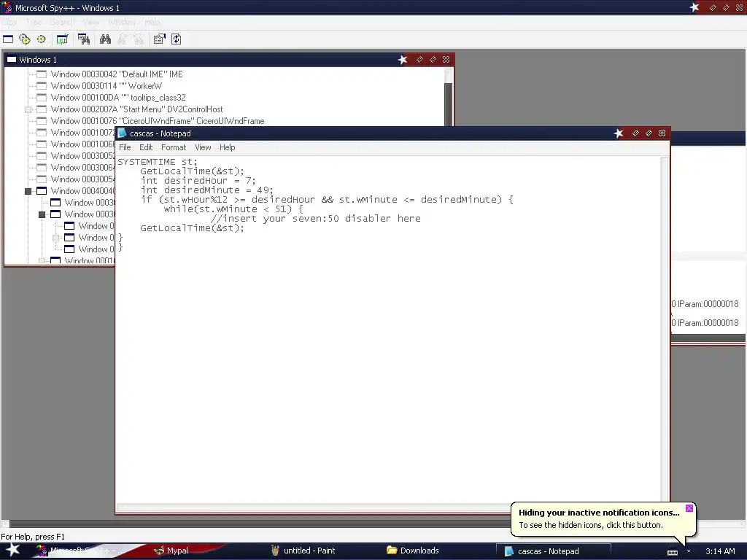Open Properties from the Spy++ toolbar

point(159,39)
